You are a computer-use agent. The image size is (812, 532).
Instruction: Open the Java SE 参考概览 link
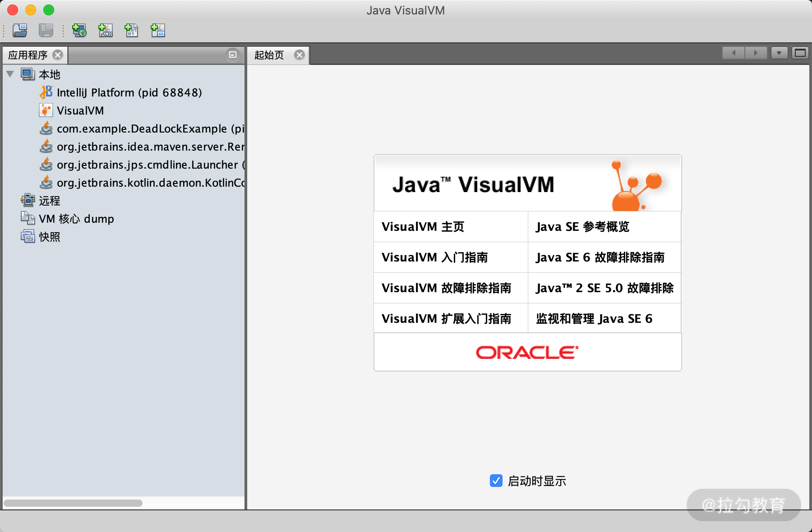click(x=582, y=227)
